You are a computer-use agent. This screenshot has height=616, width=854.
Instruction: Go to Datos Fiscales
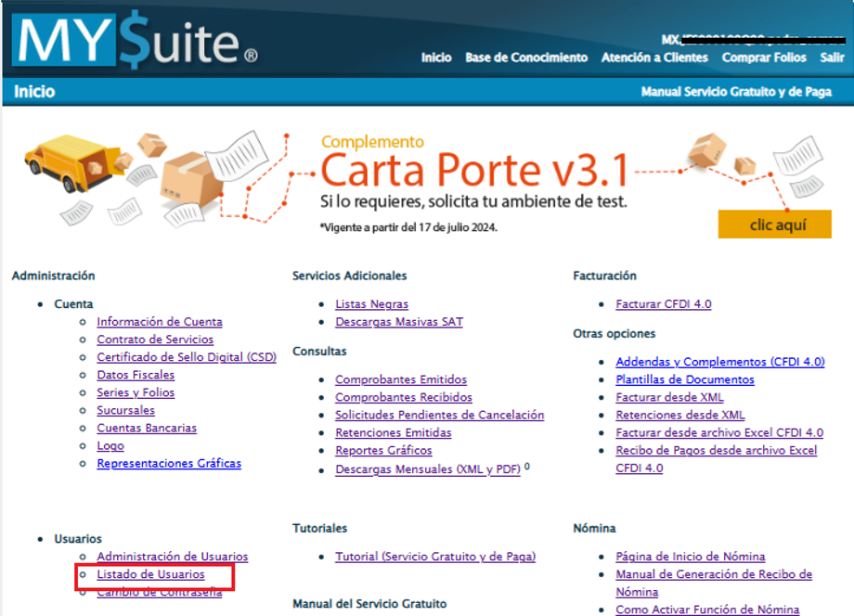[x=136, y=375]
